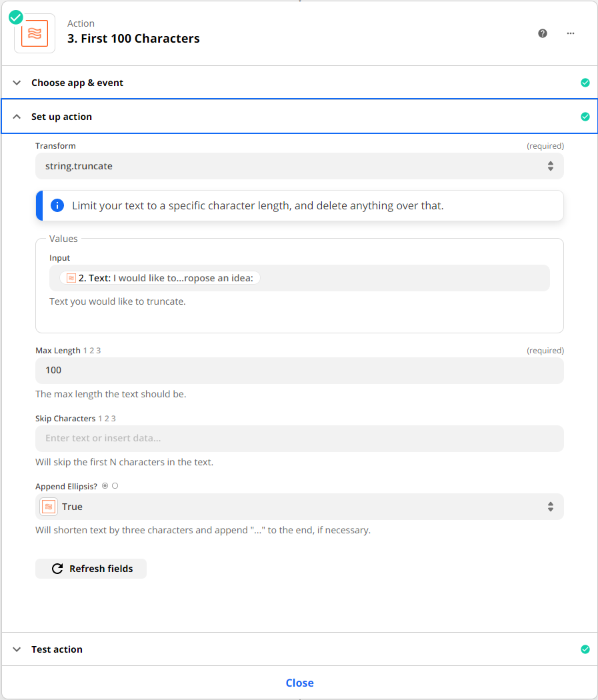Click the green check beside Test action
Image resolution: width=598 pixels, height=700 pixels.
(585, 649)
